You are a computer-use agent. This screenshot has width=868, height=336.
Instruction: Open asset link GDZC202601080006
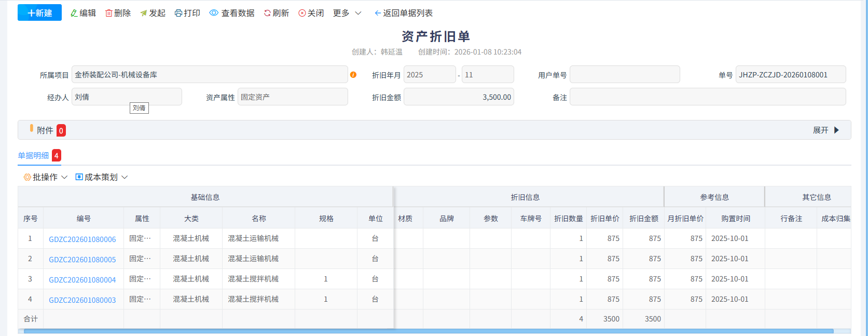pos(82,239)
